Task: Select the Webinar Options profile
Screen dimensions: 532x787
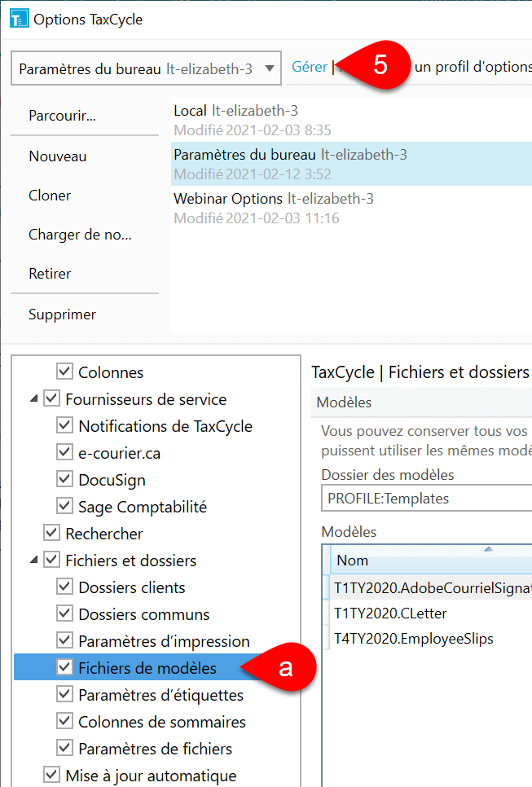Action: (351, 208)
